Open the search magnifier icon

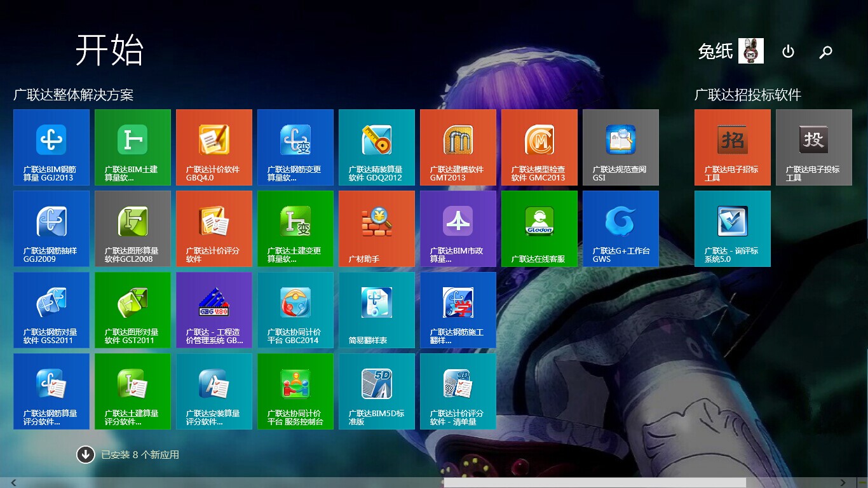click(x=825, y=52)
